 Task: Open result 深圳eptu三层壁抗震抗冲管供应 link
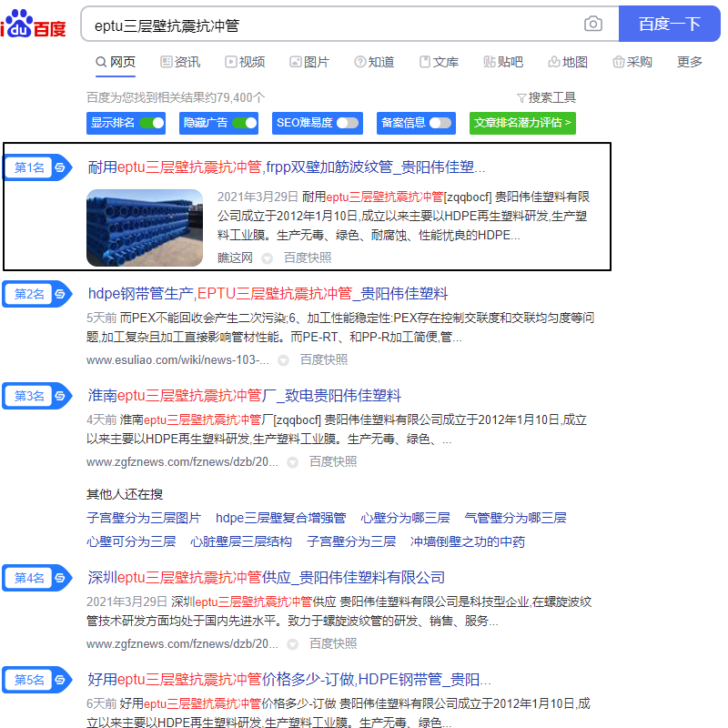(x=266, y=578)
